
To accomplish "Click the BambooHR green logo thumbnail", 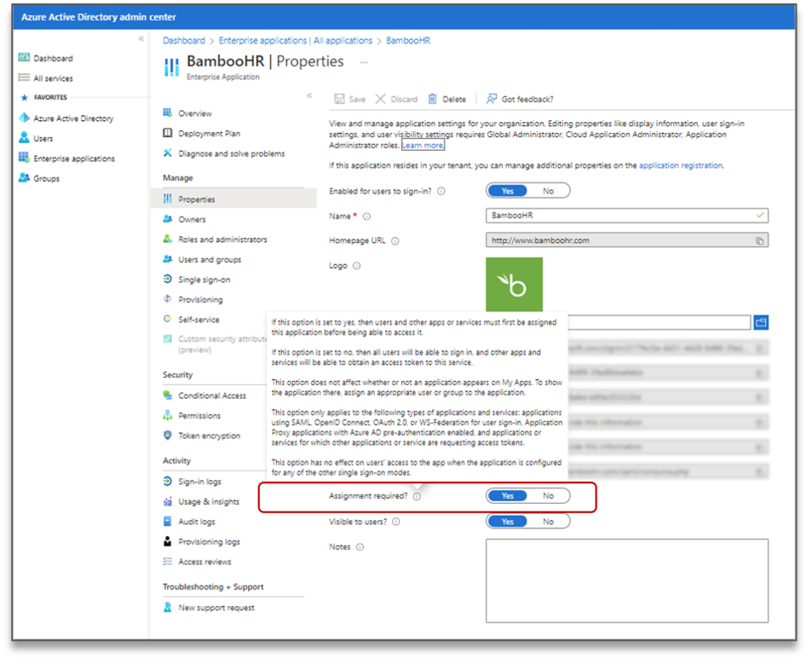I will [515, 285].
